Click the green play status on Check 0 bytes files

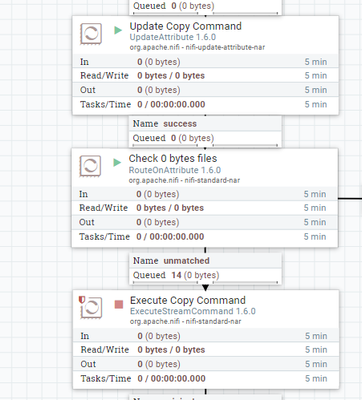[117, 163]
